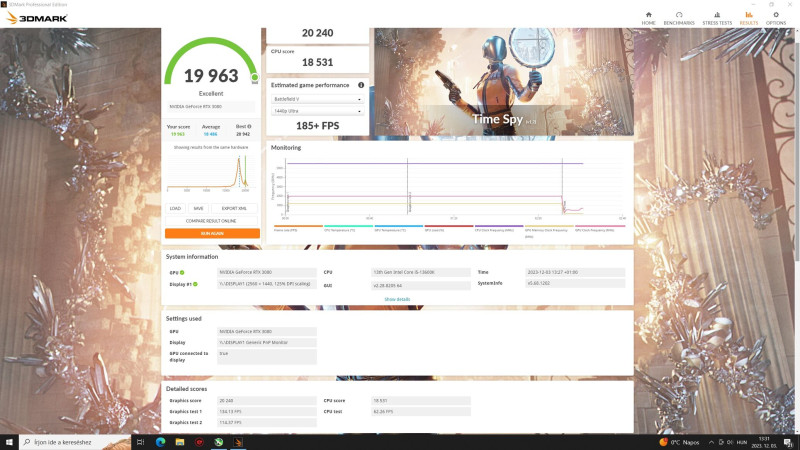Viewport: 800px width, 450px height.
Task: Click the Graphics test 1 FPS value
Action: coord(267,411)
